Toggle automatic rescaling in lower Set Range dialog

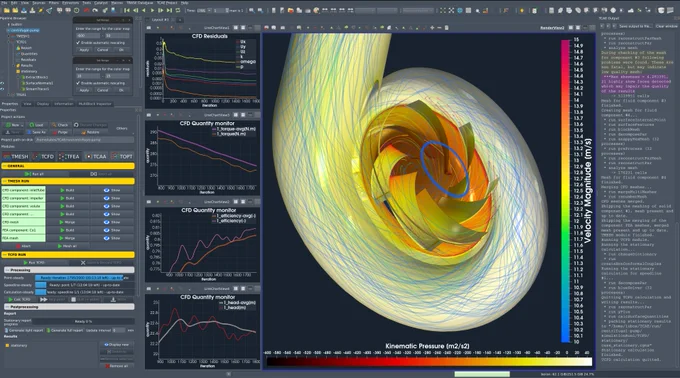click(78, 83)
